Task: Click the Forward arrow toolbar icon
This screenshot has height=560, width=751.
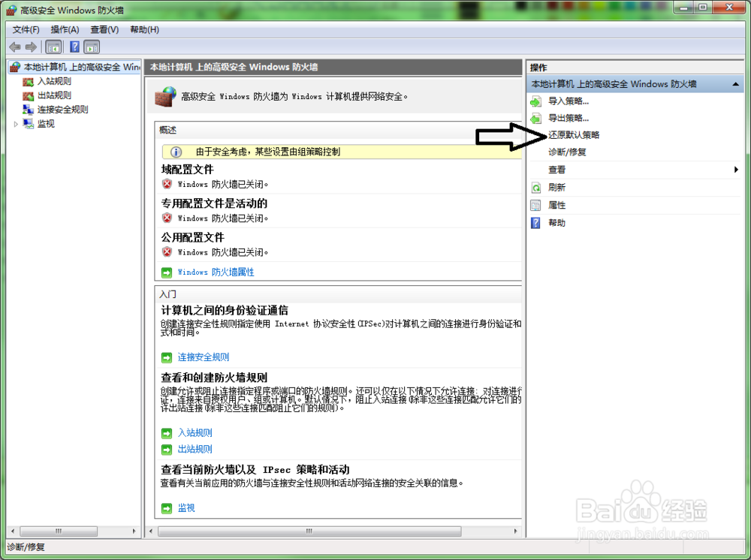Action: point(31,47)
